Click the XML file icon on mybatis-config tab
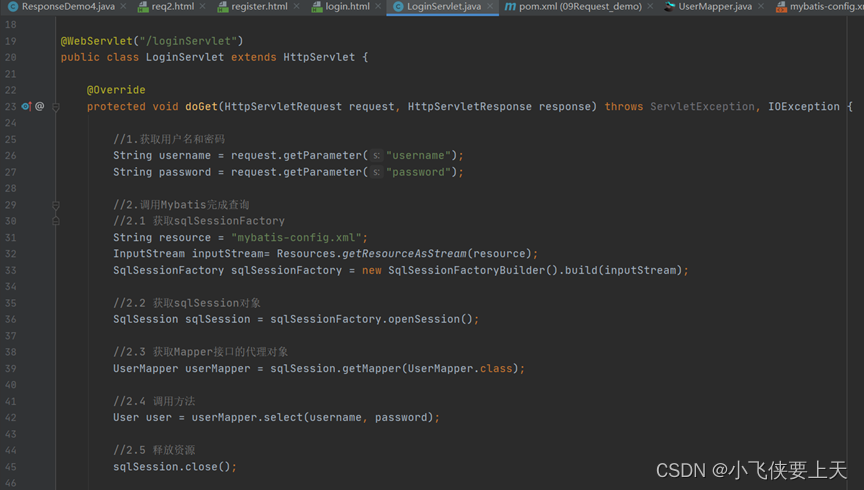Screen dimensions: 864x490 click(x=781, y=7)
